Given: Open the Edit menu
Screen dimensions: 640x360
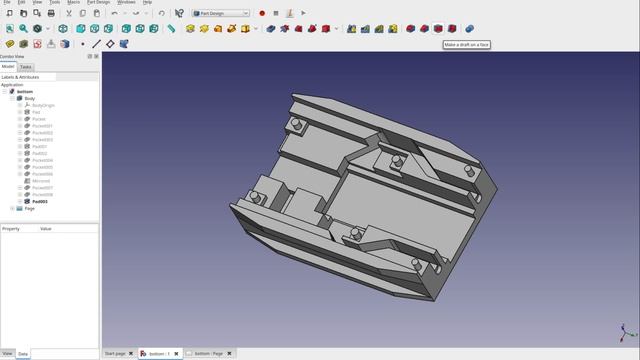Looking at the screenshot, I should [21, 2].
